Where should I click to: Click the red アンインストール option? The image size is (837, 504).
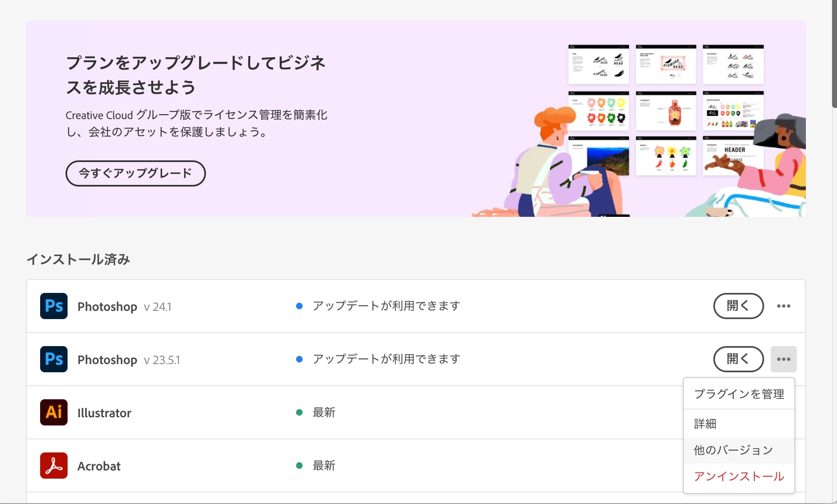point(739,476)
